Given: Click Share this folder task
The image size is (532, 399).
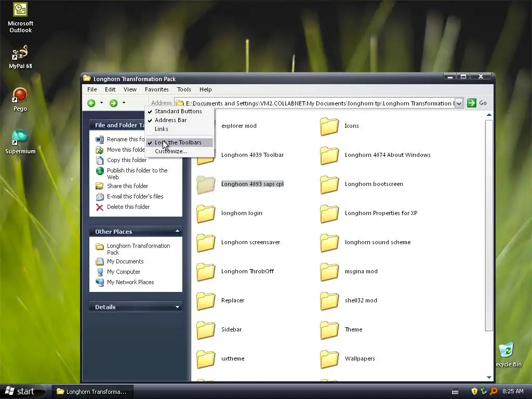Looking at the screenshot, I should pyautogui.click(x=123, y=186).
